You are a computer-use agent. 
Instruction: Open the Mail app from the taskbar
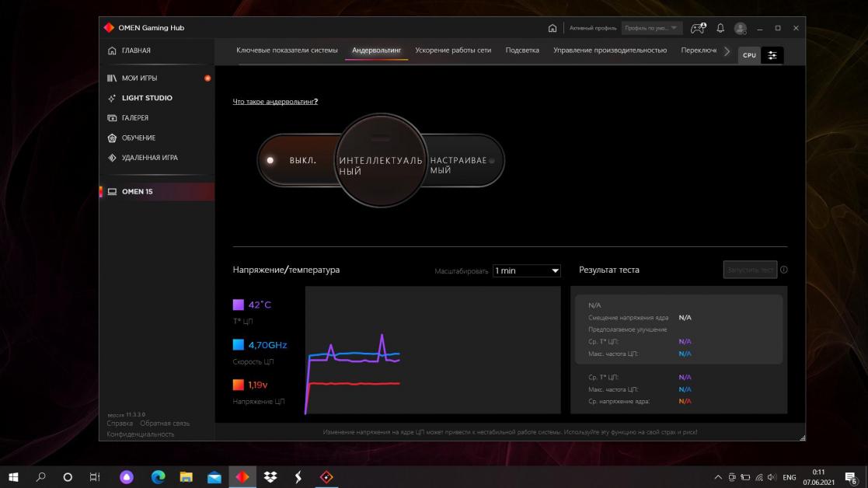214,477
